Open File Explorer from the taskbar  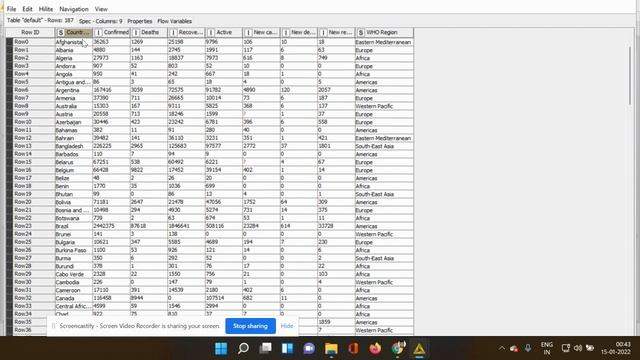click(x=331, y=349)
